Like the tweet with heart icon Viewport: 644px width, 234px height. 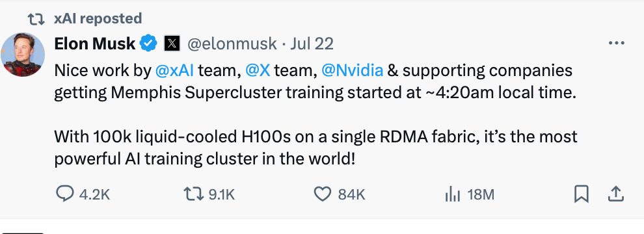[323, 194]
